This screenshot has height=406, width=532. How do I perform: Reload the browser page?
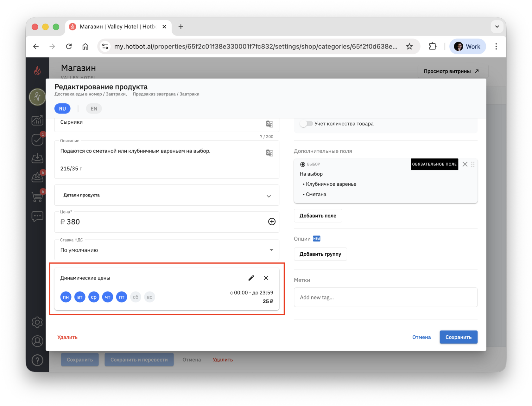coord(69,47)
